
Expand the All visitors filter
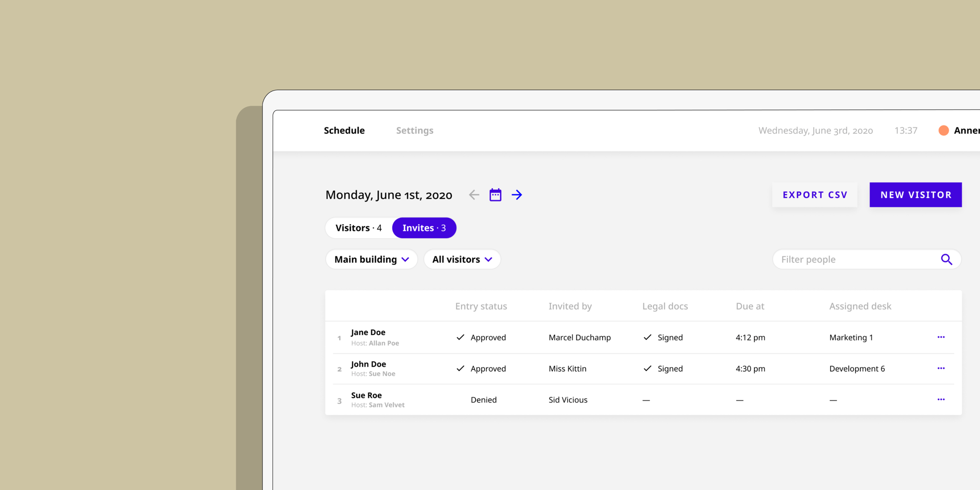[462, 259]
